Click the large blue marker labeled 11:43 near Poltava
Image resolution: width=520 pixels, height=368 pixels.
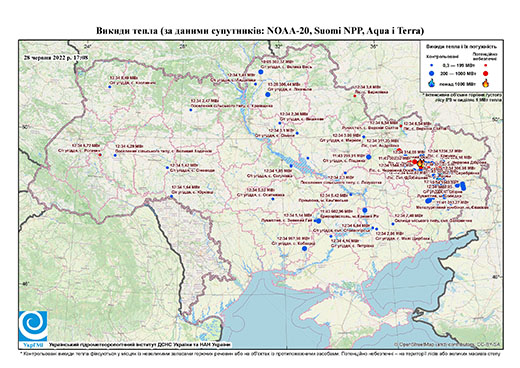click(x=368, y=157)
